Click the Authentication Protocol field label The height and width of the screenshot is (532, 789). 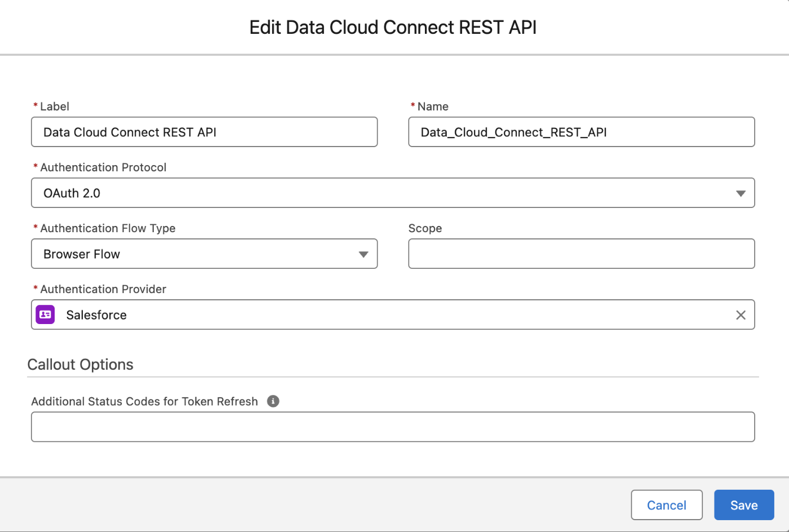click(x=103, y=167)
